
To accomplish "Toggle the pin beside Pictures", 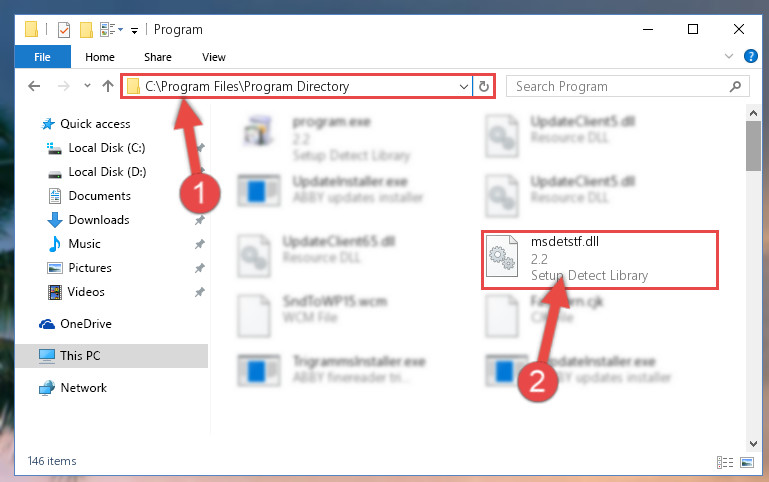I will 200,268.
